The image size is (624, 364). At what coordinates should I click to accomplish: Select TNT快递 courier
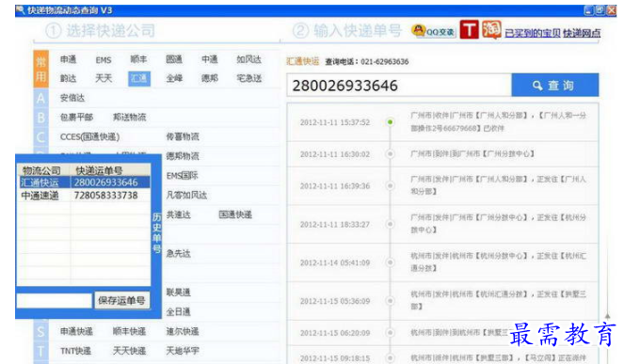[75, 351]
